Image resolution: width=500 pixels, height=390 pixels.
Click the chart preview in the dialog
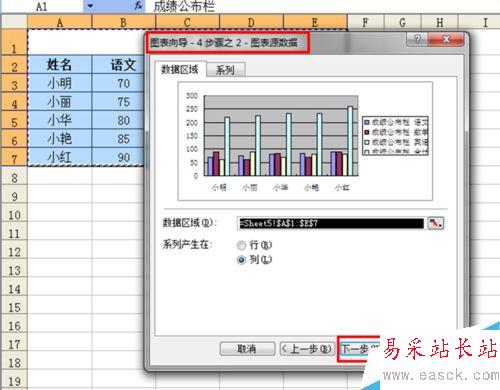point(305,141)
